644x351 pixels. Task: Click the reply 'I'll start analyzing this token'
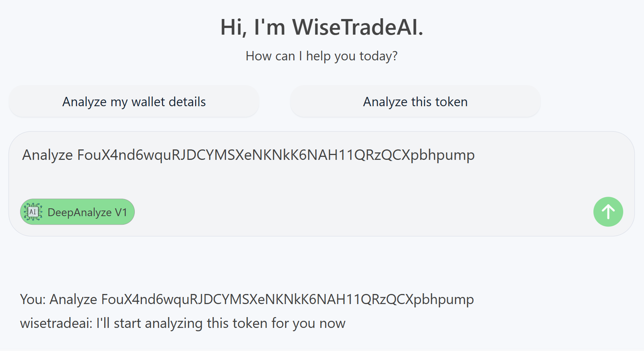pos(221,323)
